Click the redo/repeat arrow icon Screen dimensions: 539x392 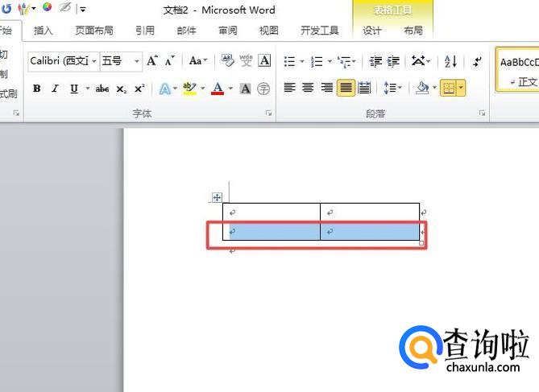tap(6, 9)
